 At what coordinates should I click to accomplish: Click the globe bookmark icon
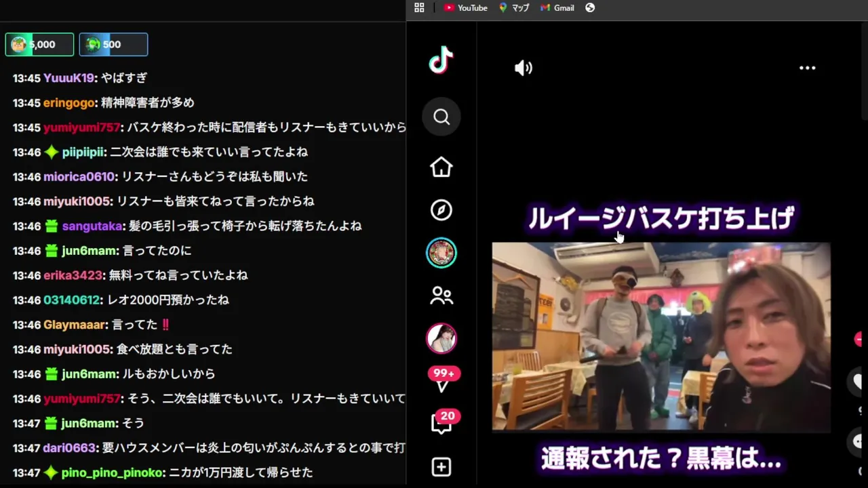pyautogui.click(x=590, y=8)
